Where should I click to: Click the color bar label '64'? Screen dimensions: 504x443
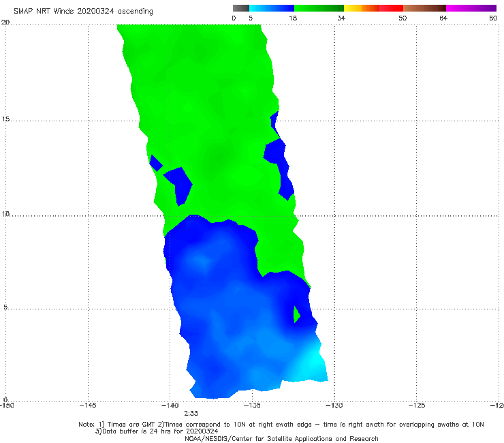(x=443, y=18)
